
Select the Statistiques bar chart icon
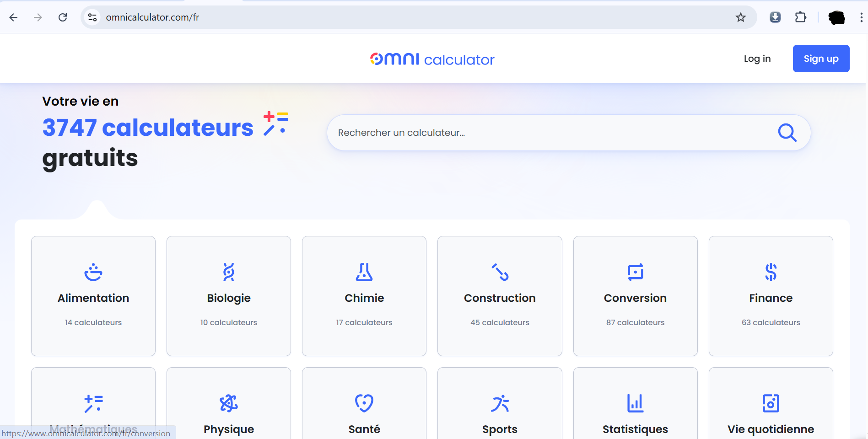[x=635, y=403]
